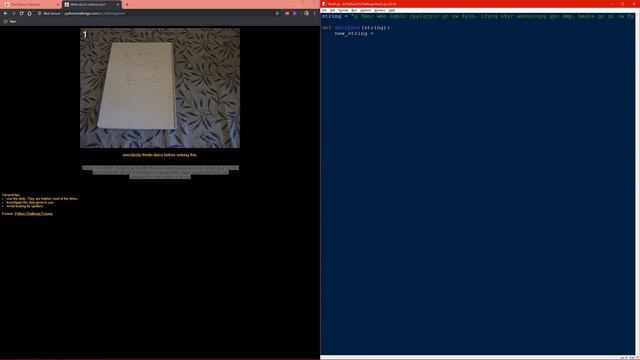Screen dimensions: 640x360
Task: Click the IDLE window title bar icon
Action: pos(324,4)
